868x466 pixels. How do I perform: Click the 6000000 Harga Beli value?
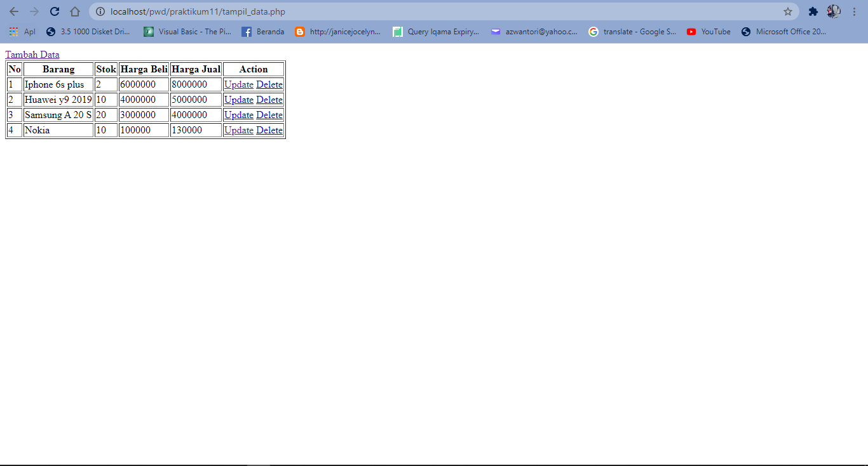click(138, 84)
